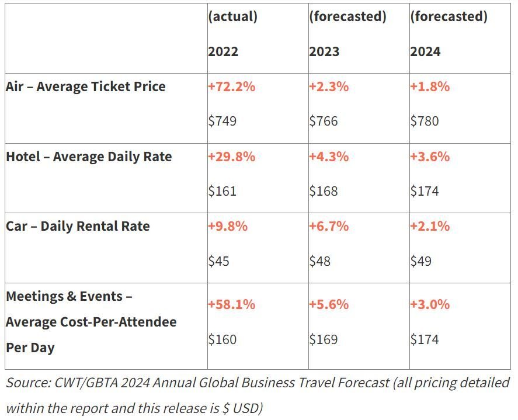Click the +9.8% car rental change

click(228, 227)
